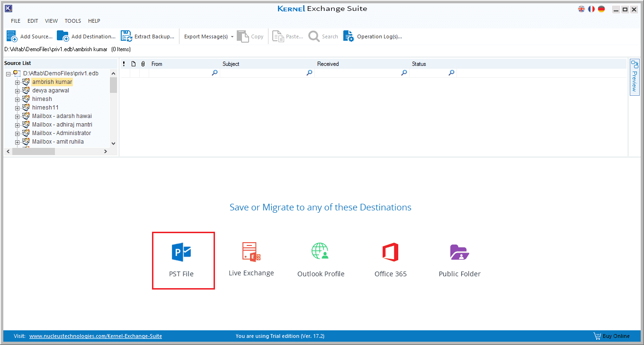
Task: Expand the devya agarwal mailbox node
Action: (18, 91)
